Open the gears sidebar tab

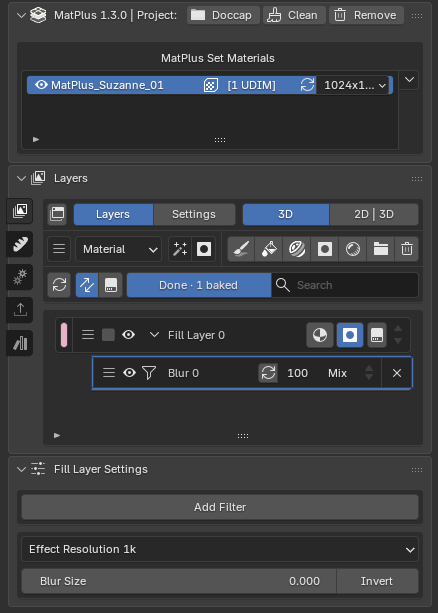click(20, 277)
